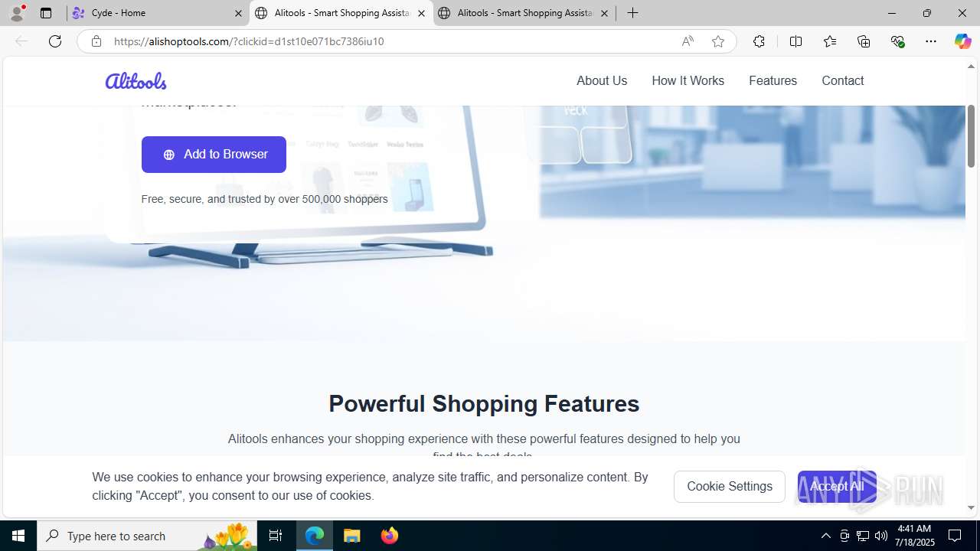View site information lock icon

click(x=96, y=41)
